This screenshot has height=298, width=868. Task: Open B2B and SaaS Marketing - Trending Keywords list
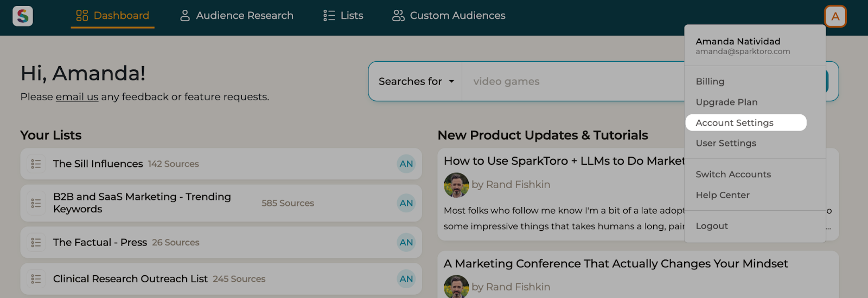pyautogui.click(x=142, y=203)
